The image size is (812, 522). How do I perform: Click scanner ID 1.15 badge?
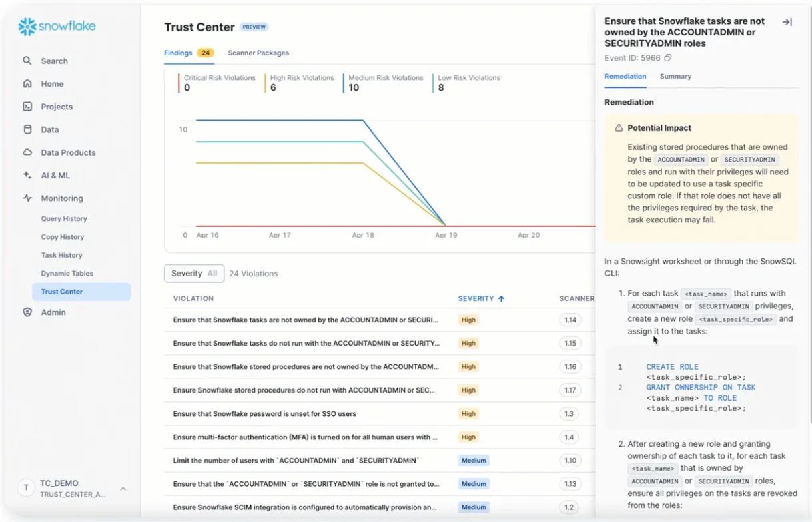point(570,343)
